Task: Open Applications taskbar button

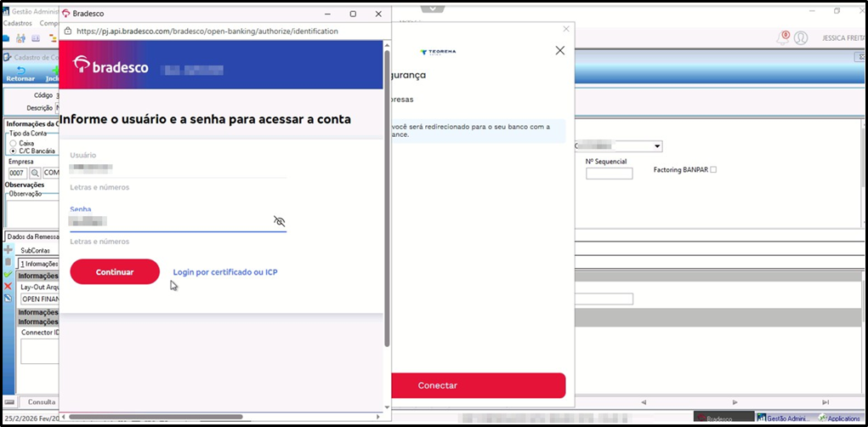Action: (838, 418)
